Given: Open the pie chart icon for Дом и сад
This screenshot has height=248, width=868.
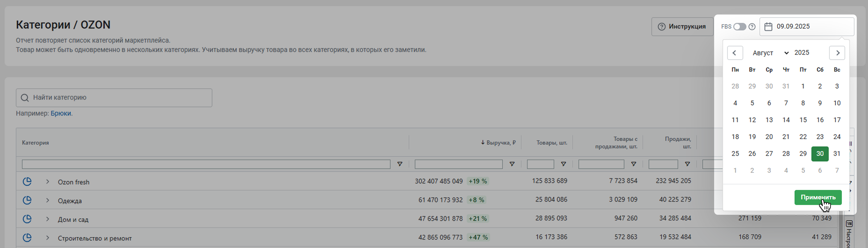Looking at the screenshot, I should 27,219.
